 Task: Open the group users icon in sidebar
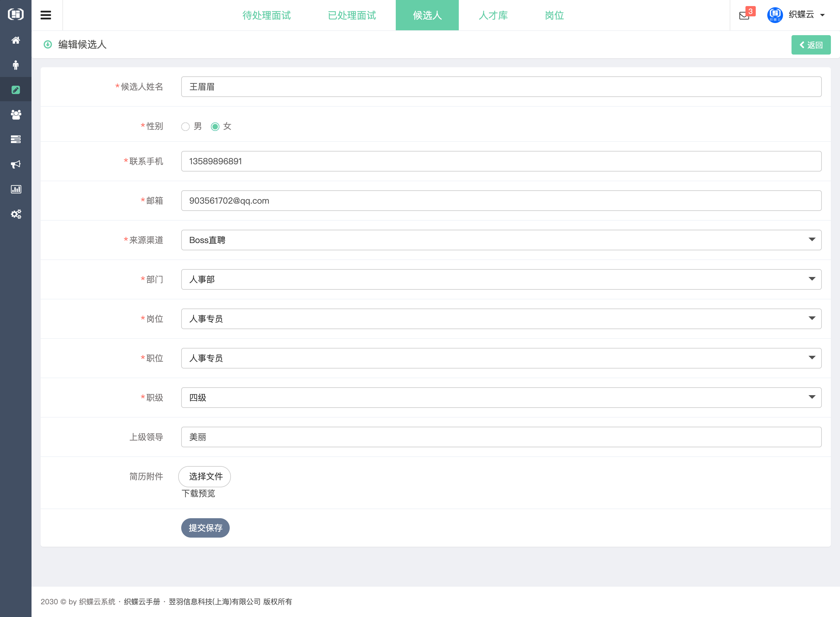coord(16,115)
